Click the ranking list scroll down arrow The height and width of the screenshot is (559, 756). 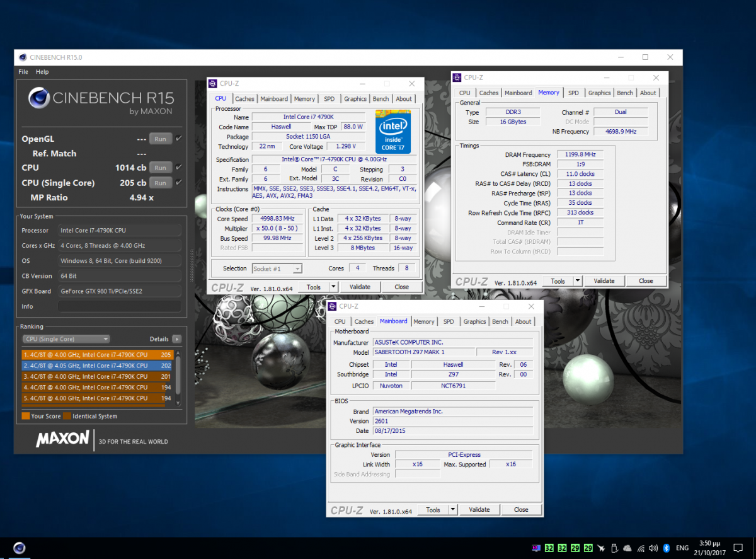178,403
